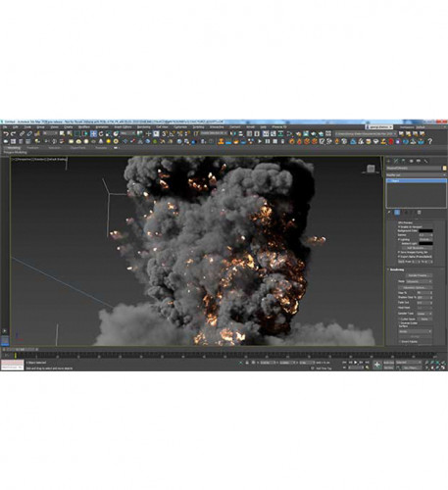The width and height of the screenshot is (448, 490).
Task: Click the Mirror tool icon
Action: point(233,133)
